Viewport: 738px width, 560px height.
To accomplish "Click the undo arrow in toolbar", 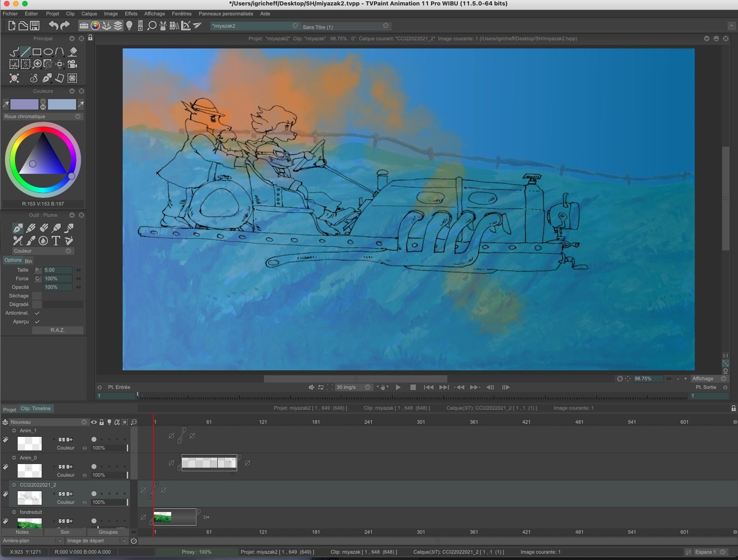I will tap(53, 26).
